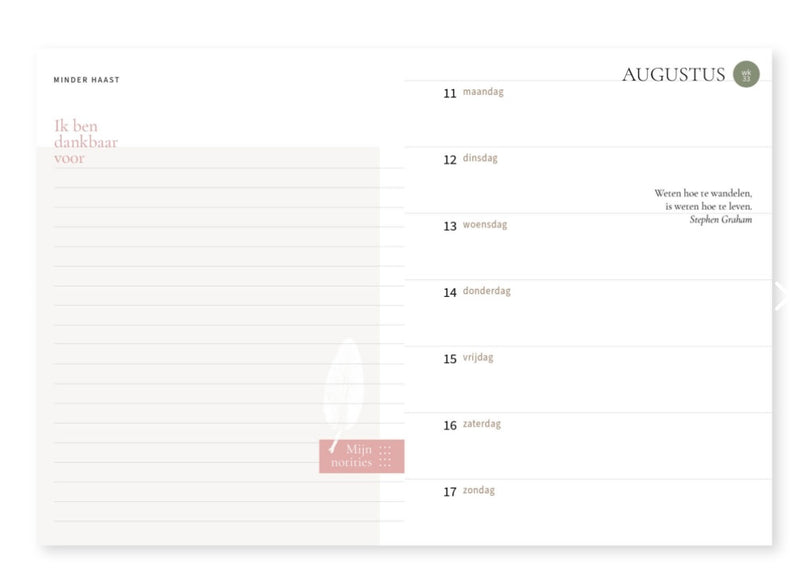This screenshot has height=585, width=800.
Task: Click the AUGUSTUS month heading
Action: click(673, 75)
